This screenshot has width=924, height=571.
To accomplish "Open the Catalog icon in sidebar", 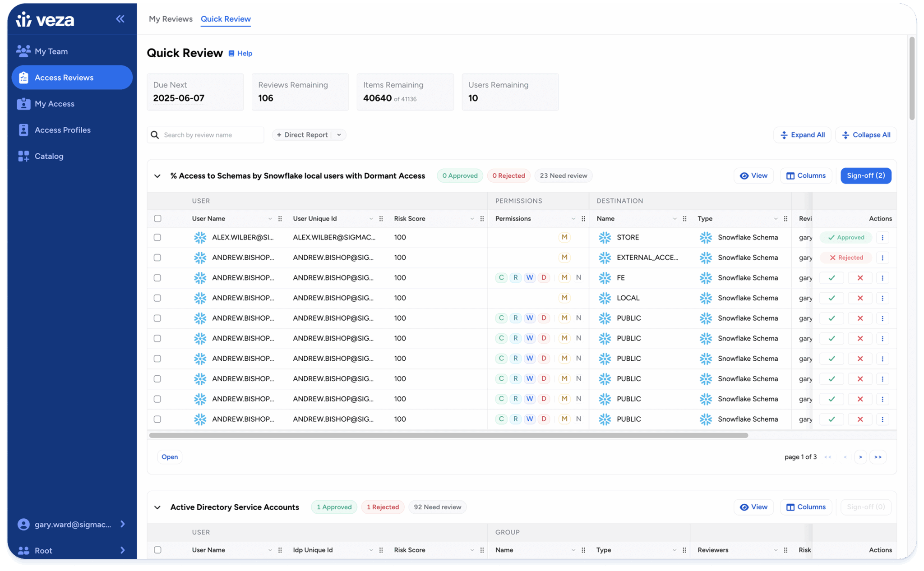I will click(23, 156).
